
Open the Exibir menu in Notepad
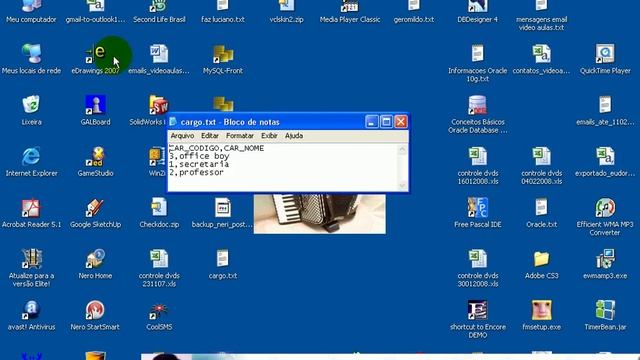click(269, 136)
